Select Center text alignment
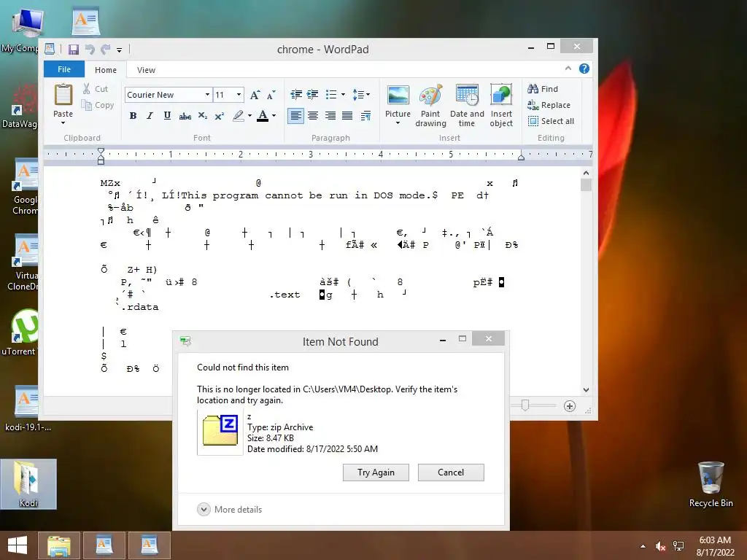747x560 pixels. click(313, 116)
